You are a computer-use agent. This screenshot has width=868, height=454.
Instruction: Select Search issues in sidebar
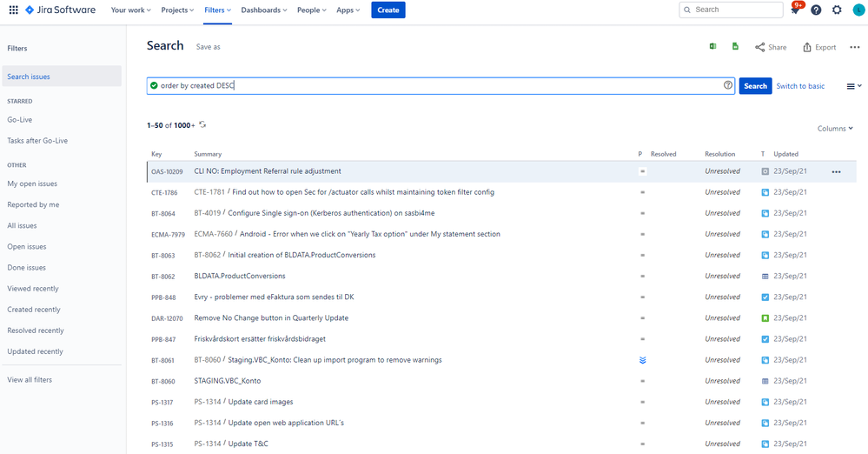(x=62, y=77)
